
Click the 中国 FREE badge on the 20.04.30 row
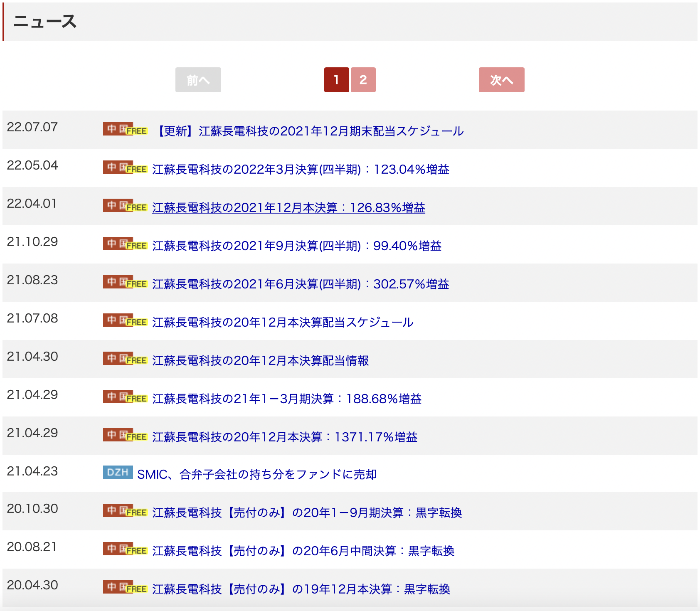pos(125,587)
